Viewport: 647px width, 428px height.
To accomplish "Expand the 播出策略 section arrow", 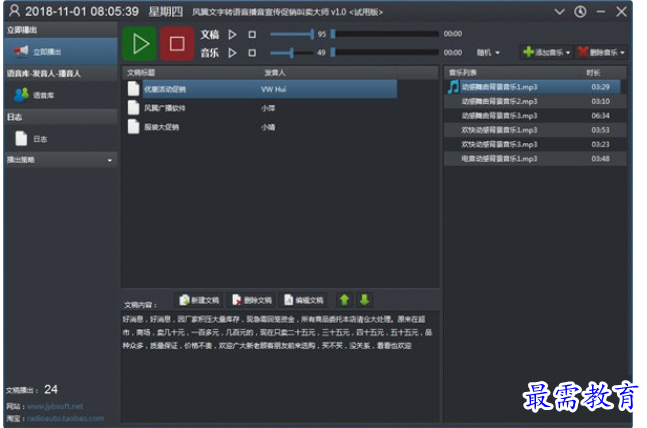I will click(109, 161).
